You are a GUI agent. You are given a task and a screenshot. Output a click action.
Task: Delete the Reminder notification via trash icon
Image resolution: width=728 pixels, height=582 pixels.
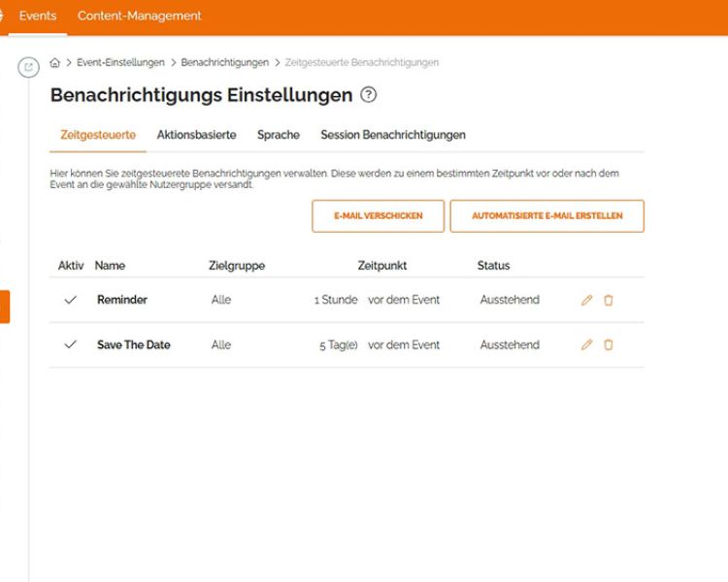[609, 301]
